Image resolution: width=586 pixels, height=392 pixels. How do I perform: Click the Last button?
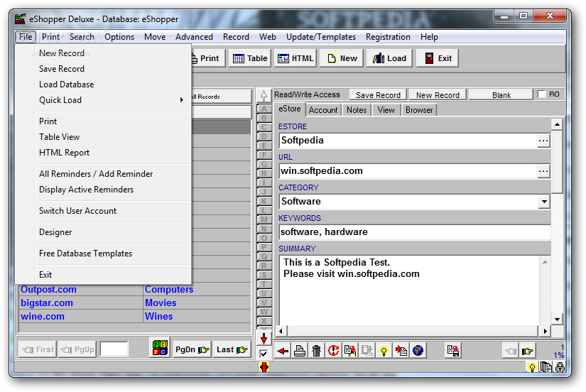[232, 350]
